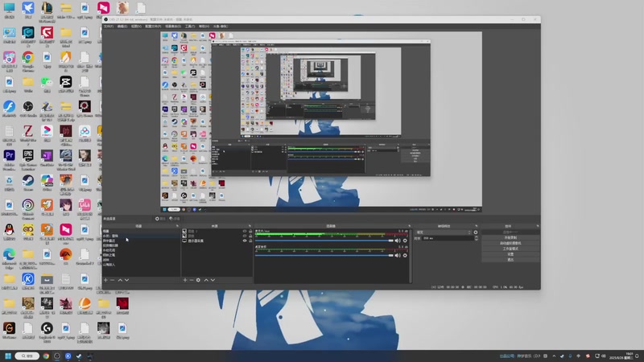Select the 显示器采集 source row
The height and width of the screenshot is (362, 644).
point(217,241)
